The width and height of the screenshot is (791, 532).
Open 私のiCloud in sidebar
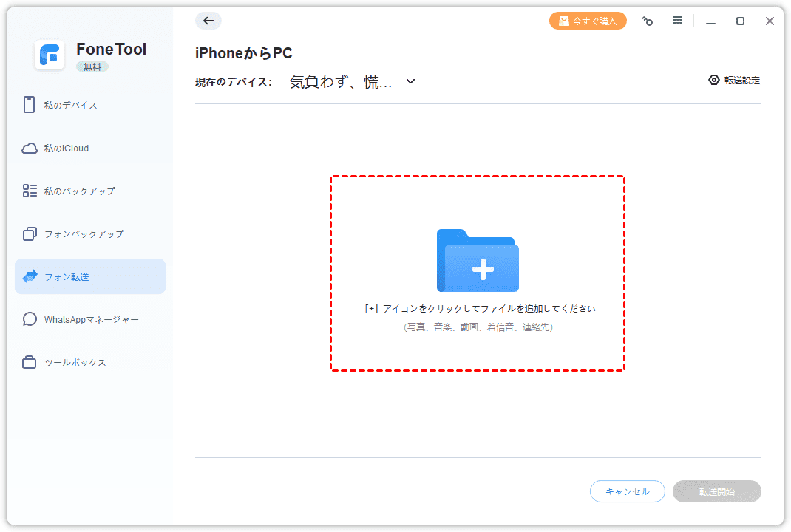coord(90,149)
